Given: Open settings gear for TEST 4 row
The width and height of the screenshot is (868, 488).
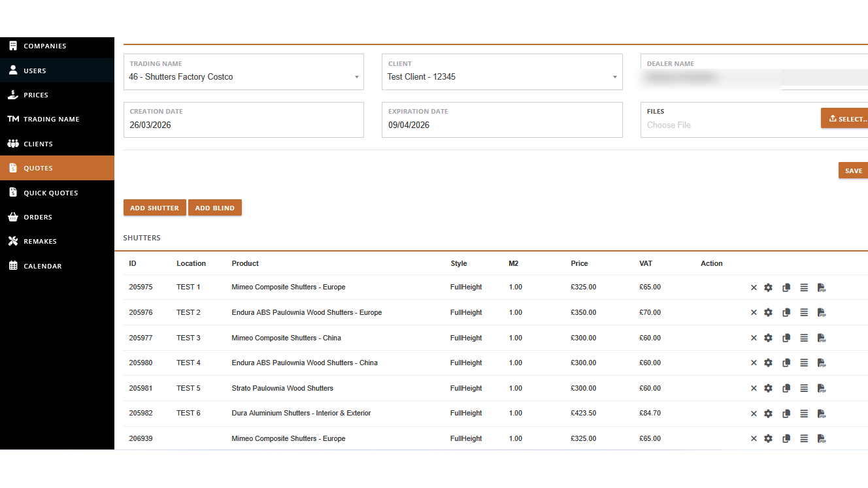Looking at the screenshot, I should point(769,363).
